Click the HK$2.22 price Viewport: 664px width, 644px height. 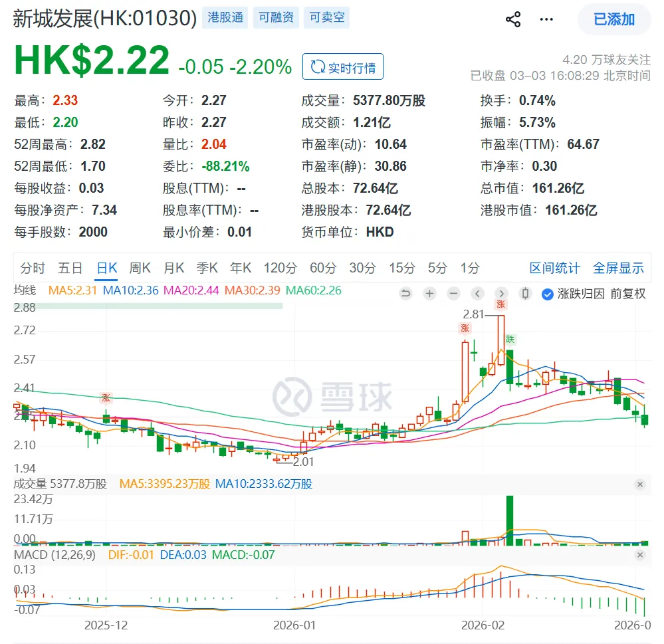tap(92, 60)
